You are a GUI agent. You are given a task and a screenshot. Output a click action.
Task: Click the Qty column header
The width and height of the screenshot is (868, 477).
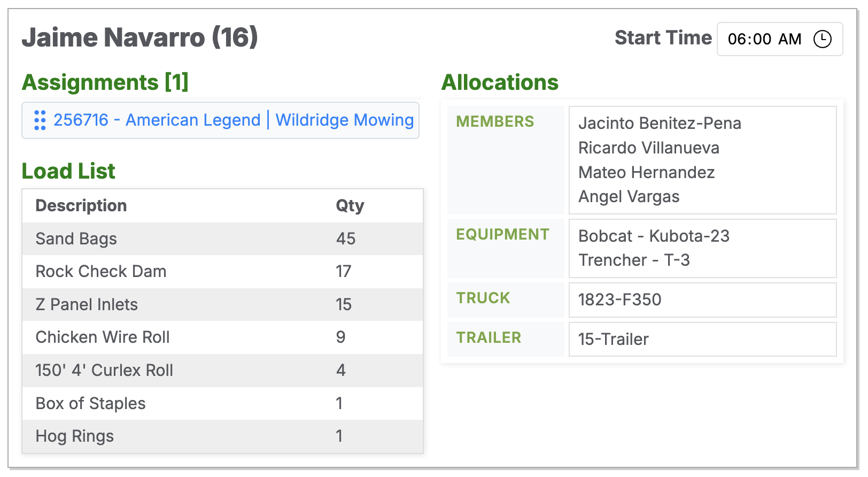(350, 205)
